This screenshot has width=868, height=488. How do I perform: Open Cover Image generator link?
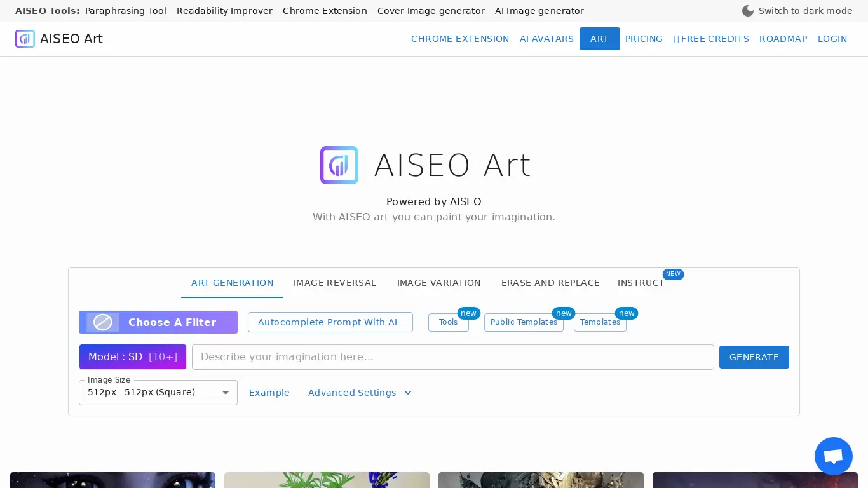point(431,11)
